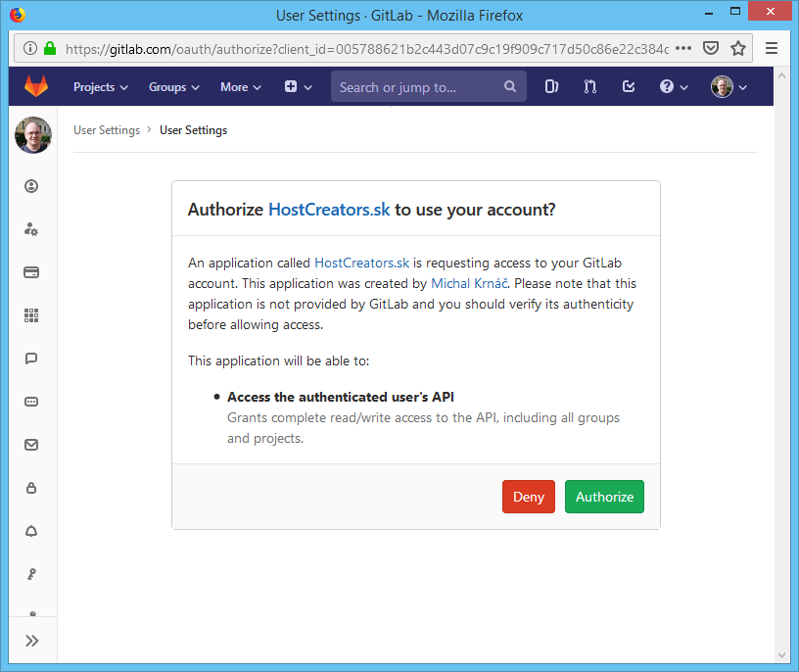
Task: Minimize the Firefox window
Action: coord(709,12)
